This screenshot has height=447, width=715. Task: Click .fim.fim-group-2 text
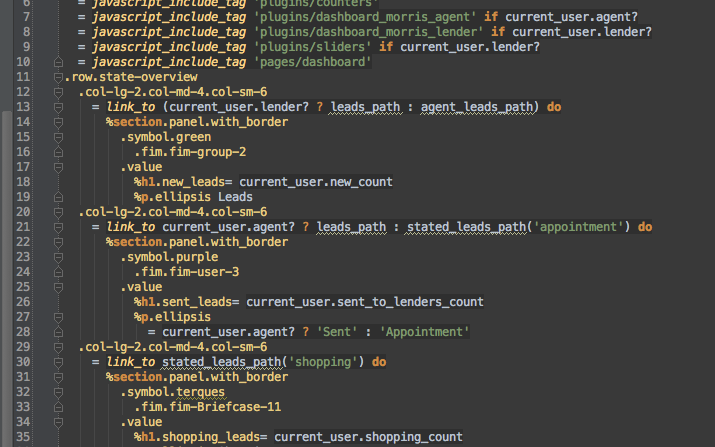(x=190, y=152)
